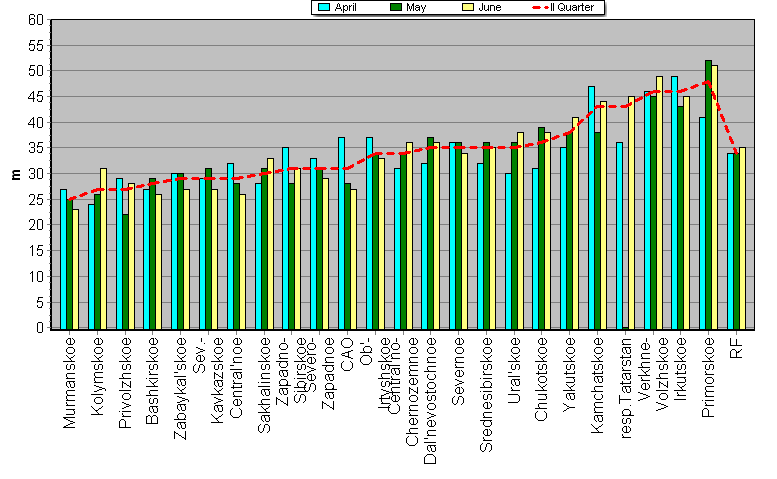Click the yellow June bar for RF
Screen dimensions: 777x479
click(742, 239)
